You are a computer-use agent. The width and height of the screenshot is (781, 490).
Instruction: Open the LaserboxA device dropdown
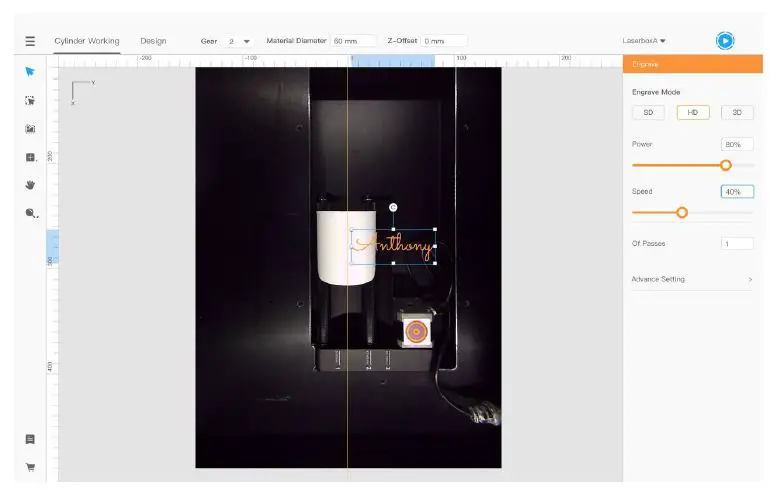645,41
